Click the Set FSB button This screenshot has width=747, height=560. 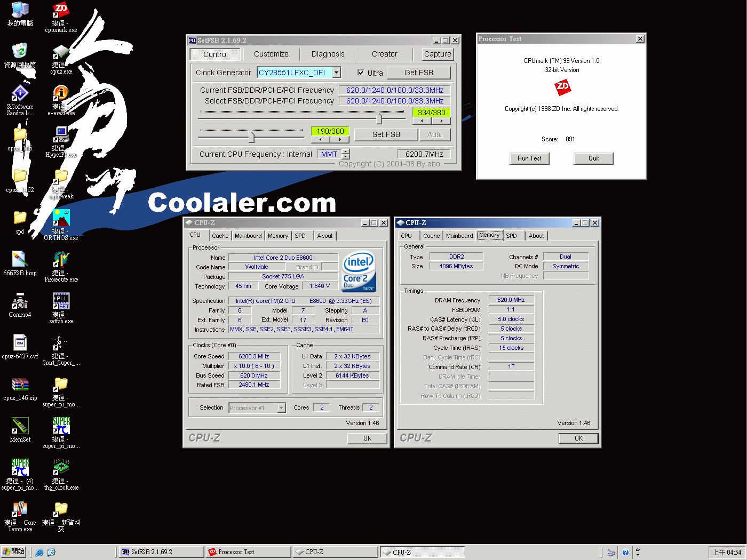coord(386,134)
